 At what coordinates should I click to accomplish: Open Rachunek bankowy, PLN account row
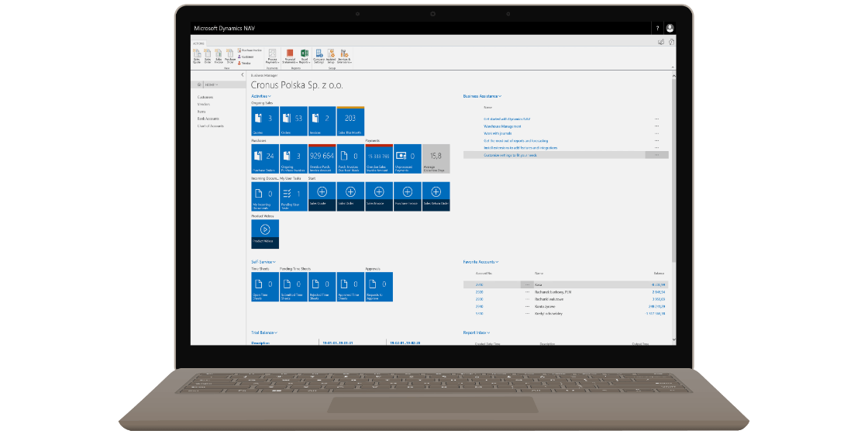pos(565,291)
